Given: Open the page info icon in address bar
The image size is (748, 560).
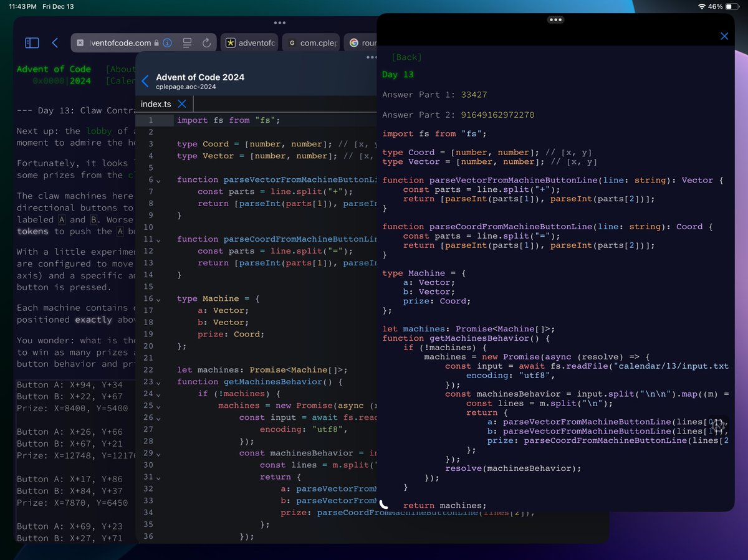Looking at the screenshot, I should 167,43.
